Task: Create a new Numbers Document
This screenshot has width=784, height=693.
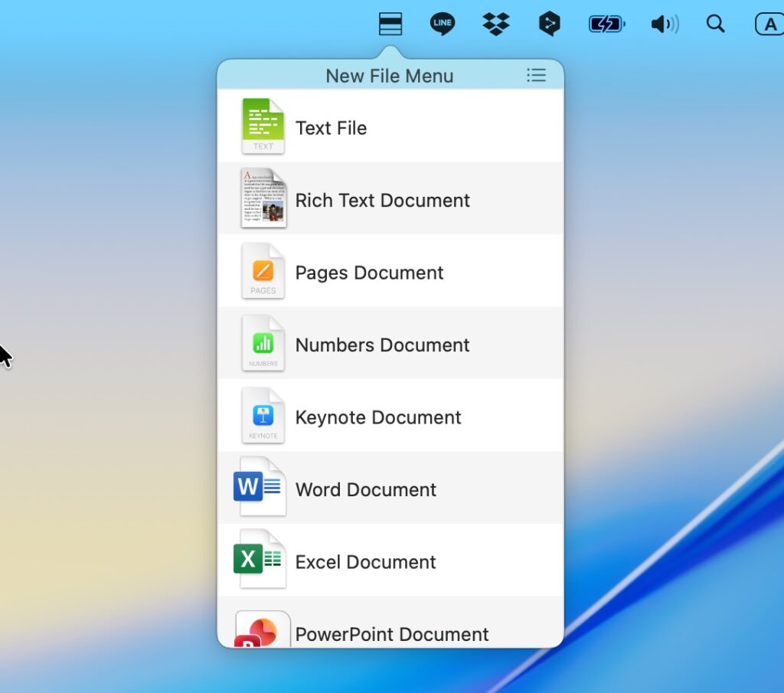Action: pos(382,345)
